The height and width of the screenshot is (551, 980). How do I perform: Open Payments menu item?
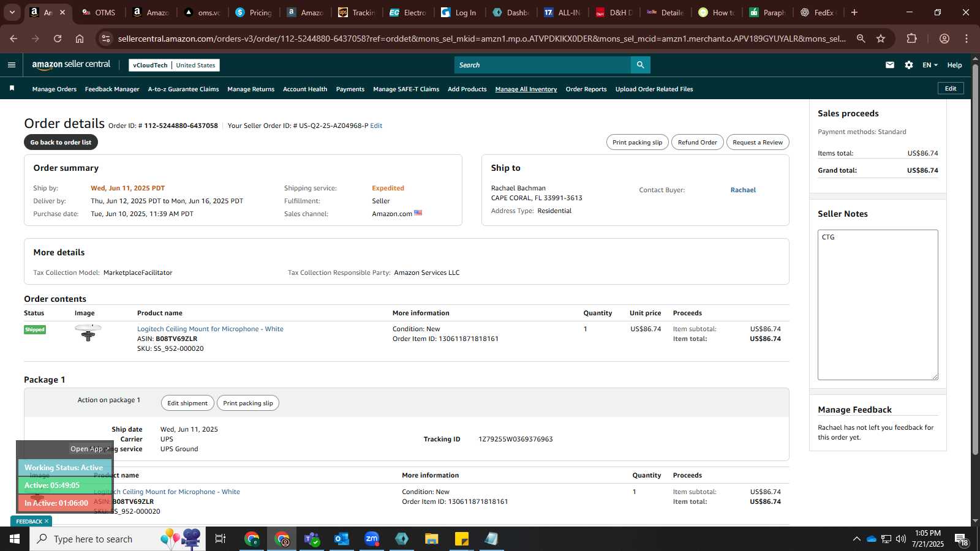pos(350,89)
